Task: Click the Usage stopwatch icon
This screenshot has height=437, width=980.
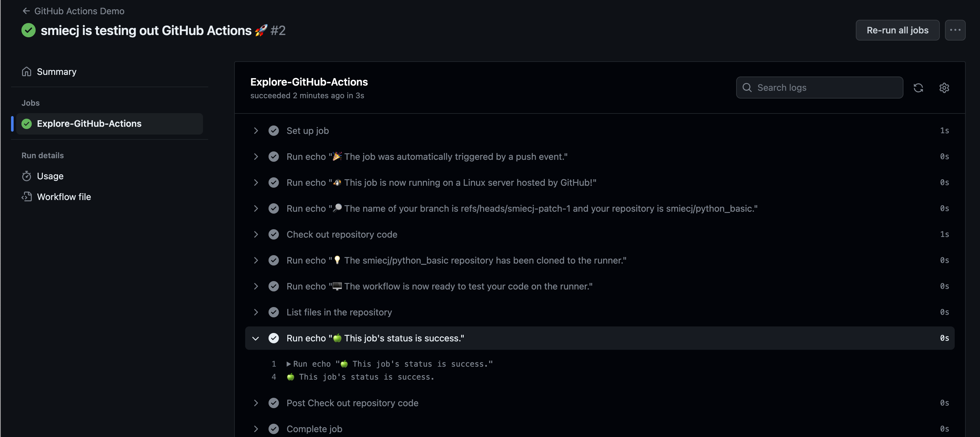Action: pyautogui.click(x=26, y=176)
